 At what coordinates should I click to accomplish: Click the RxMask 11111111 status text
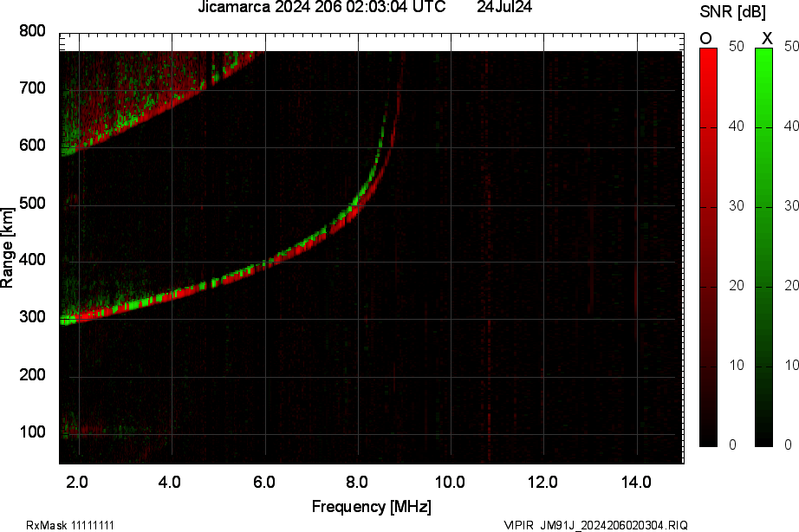click(71, 523)
